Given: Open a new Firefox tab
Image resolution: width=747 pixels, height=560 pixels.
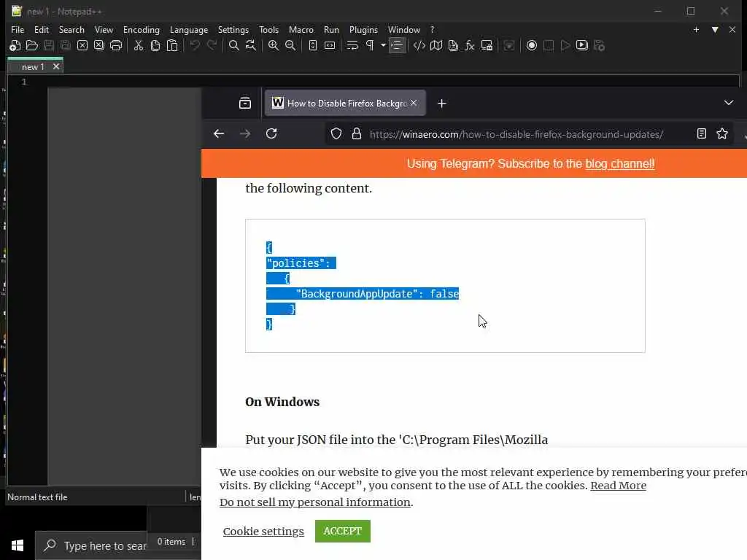Looking at the screenshot, I should [x=441, y=104].
